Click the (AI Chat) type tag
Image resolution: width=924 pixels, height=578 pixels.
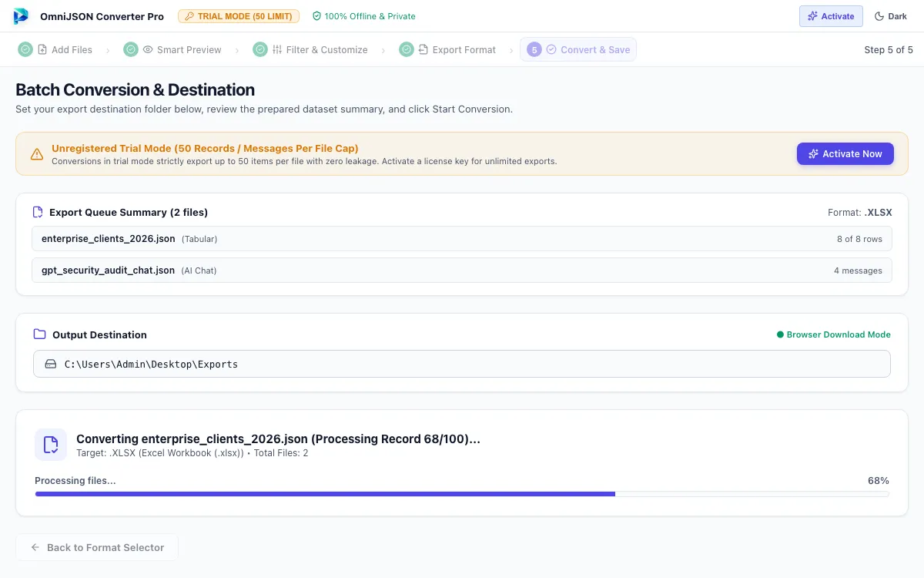[199, 271]
